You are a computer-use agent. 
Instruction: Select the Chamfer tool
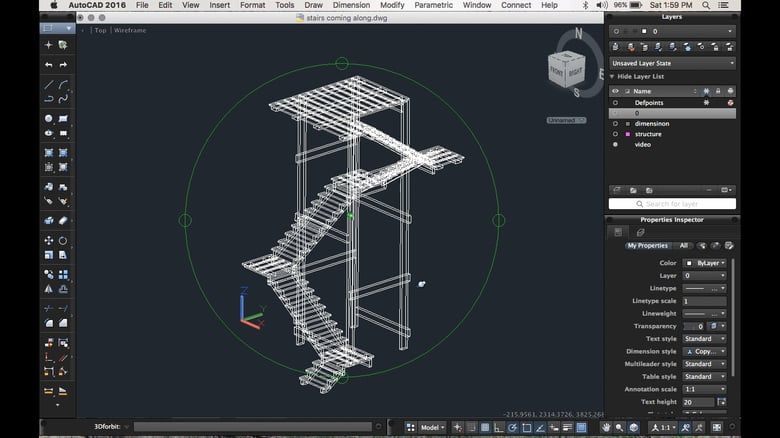(x=63, y=323)
